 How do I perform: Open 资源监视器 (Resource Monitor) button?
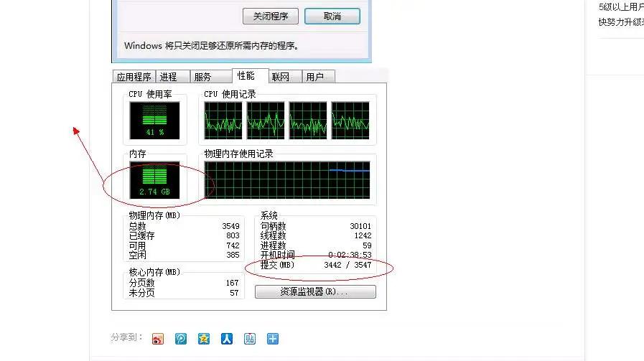[x=315, y=292]
